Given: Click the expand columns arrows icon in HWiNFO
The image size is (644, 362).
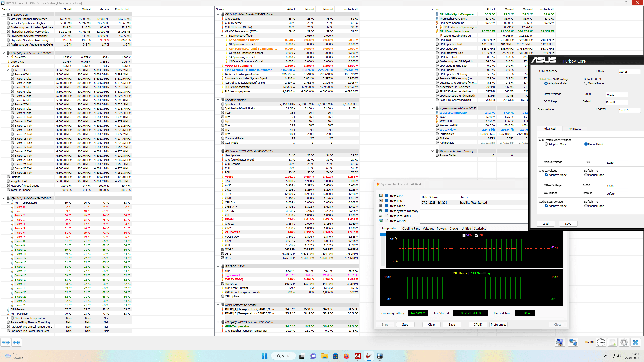Looking at the screenshot, I should point(6,342).
